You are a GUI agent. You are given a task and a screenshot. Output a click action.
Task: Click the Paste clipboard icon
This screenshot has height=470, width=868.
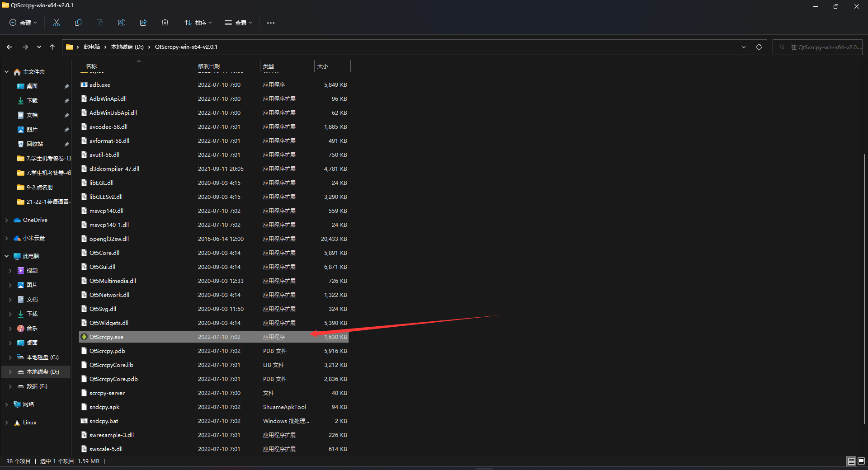tap(100, 23)
